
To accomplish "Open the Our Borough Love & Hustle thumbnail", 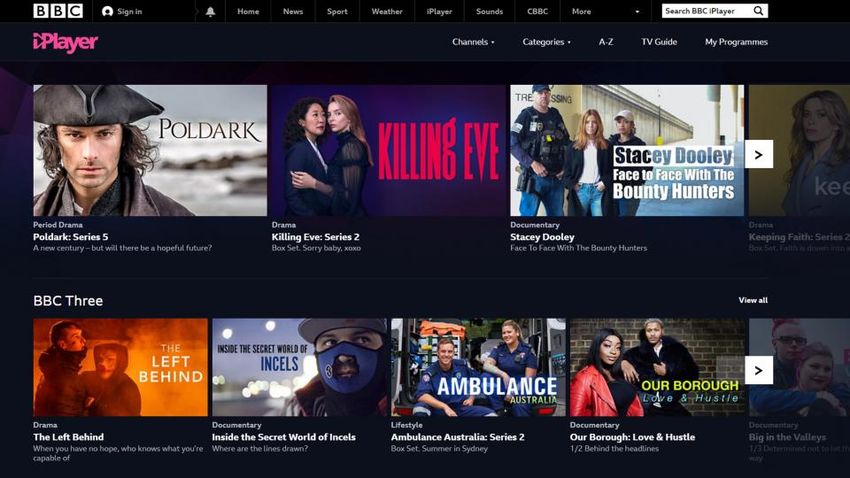I will point(657,367).
